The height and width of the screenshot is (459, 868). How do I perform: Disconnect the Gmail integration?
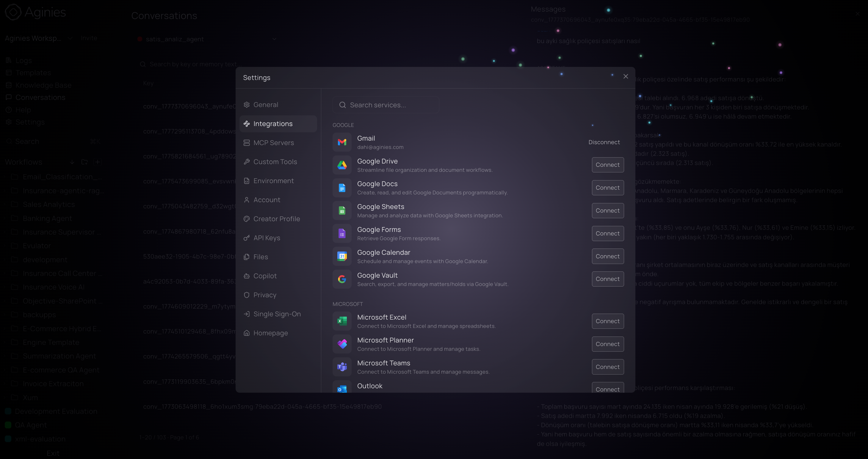604,142
